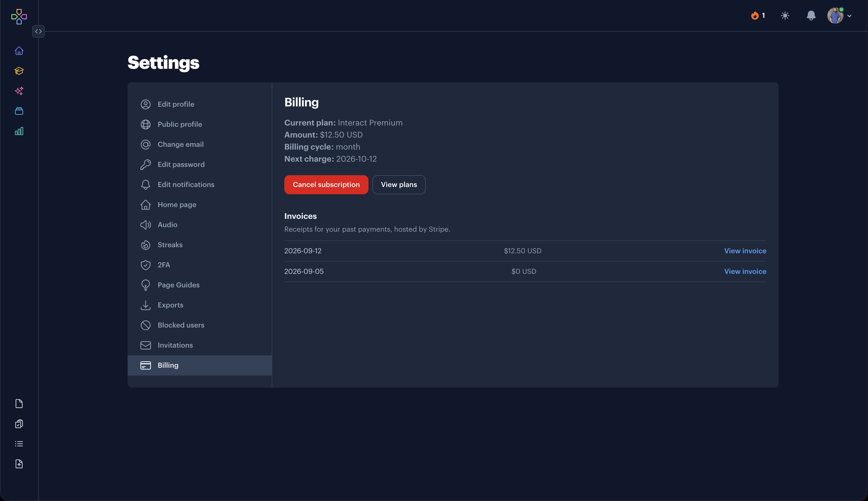868x501 pixels.
Task: Select Billing in settings menu
Action: tap(200, 365)
